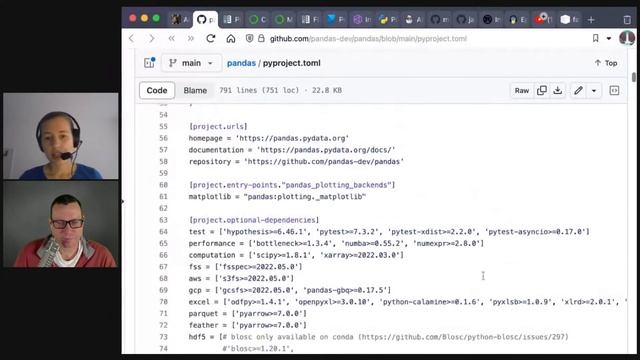Image resolution: width=640 pixels, height=360 pixels.
Task: Click the excel dependencies line
Action: pyautogui.click(x=407, y=302)
